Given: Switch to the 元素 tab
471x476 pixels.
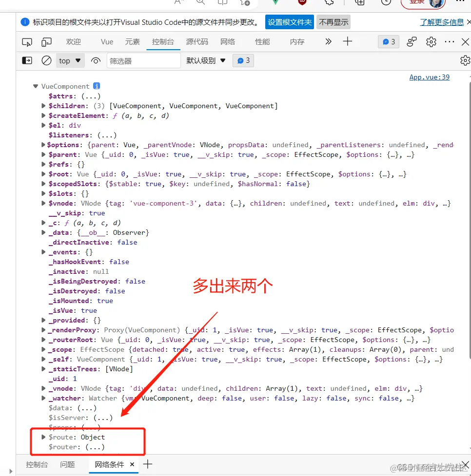Looking at the screenshot, I should tap(133, 41).
